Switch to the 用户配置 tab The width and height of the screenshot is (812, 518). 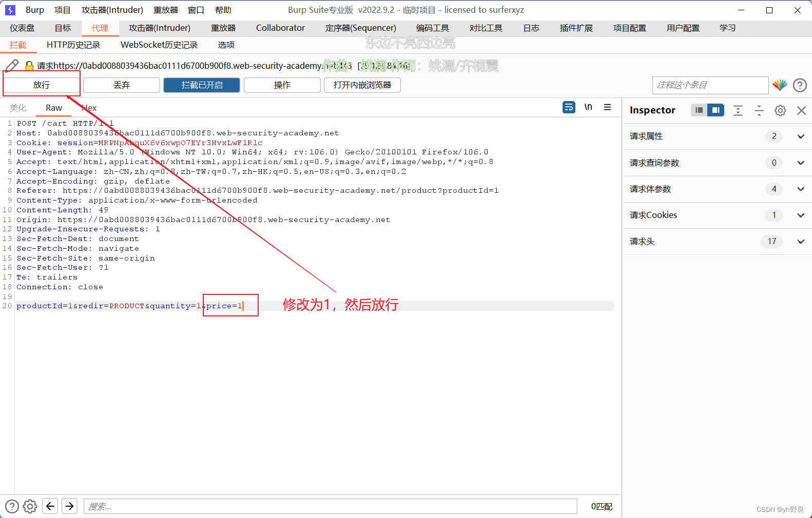[x=683, y=28]
